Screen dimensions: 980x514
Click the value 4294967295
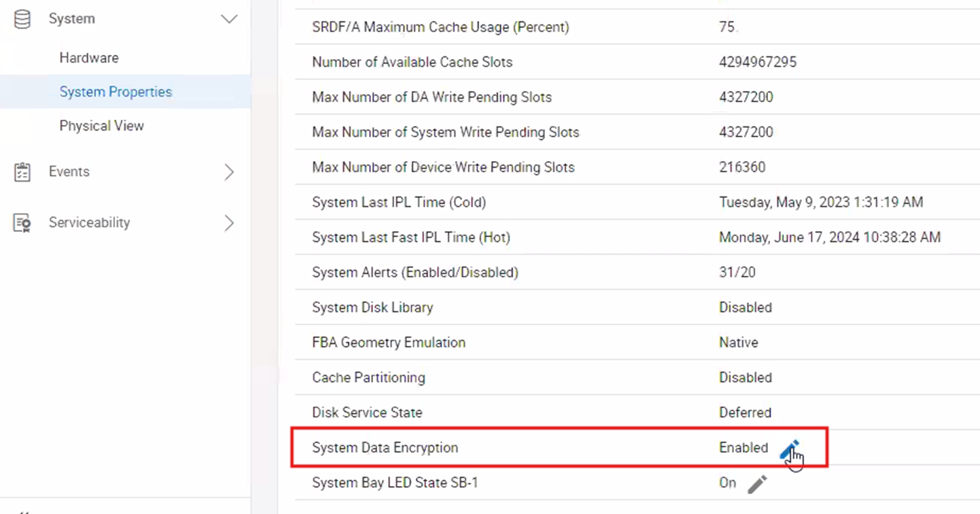pyautogui.click(x=758, y=62)
